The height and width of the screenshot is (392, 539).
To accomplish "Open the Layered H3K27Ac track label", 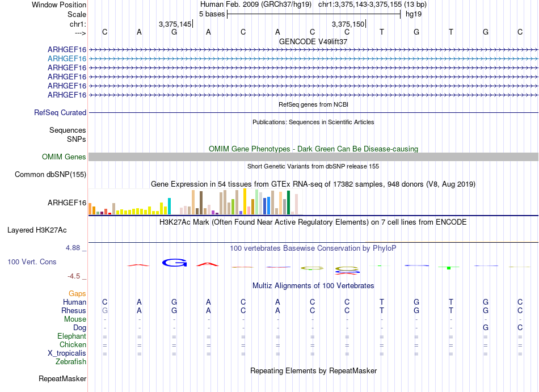I will click(37, 230).
